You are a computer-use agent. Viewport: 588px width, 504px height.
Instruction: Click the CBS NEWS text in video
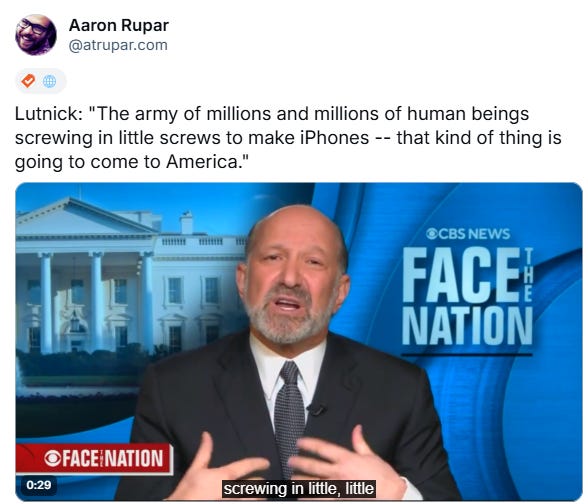[474, 234]
